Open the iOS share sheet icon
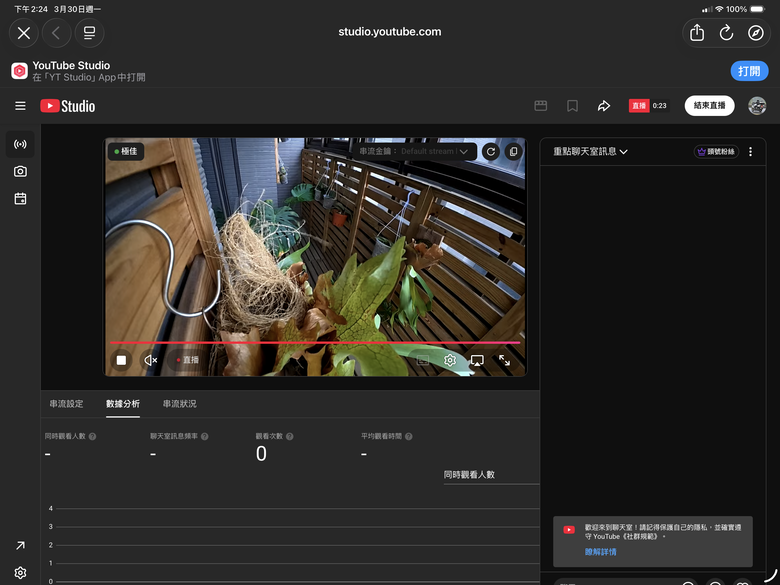The height and width of the screenshot is (585, 780). coord(697,33)
